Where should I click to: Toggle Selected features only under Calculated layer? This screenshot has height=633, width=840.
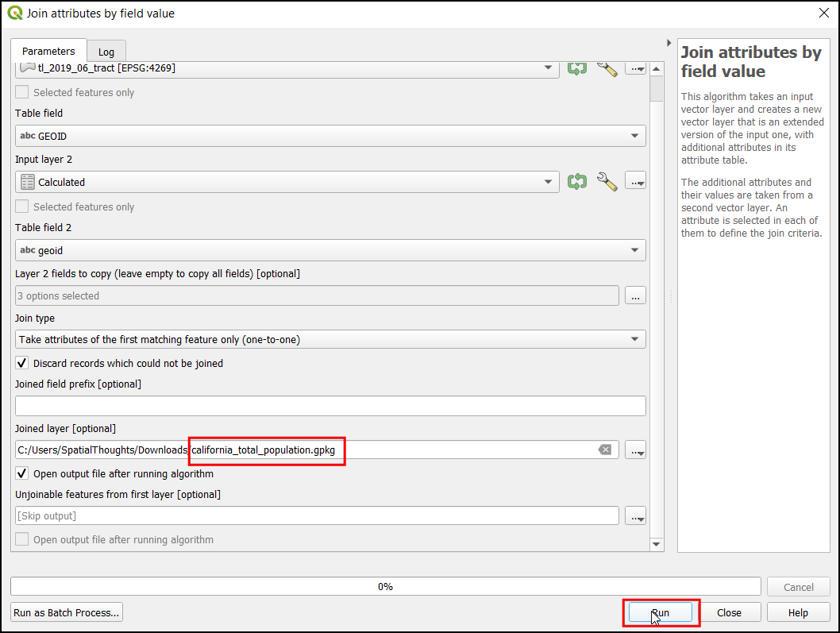click(23, 207)
